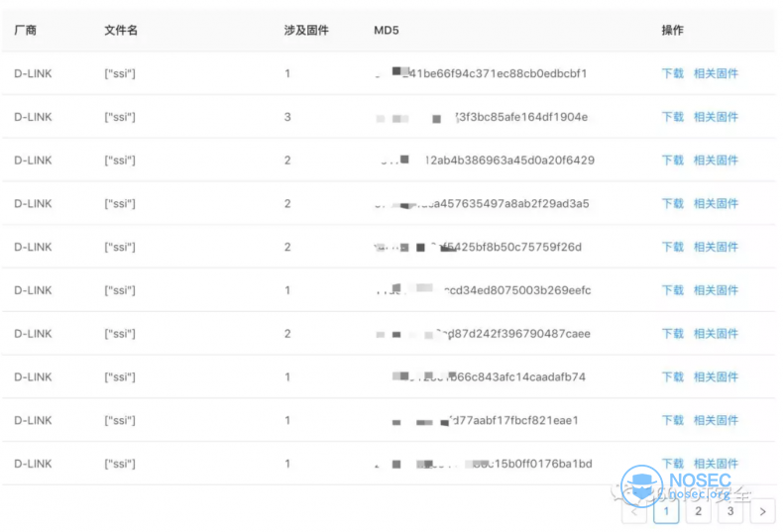Click 下载 for MD5 ending d77aabf17fbcf821eae1
Image resolution: width=783 pixels, height=532 pixels.
672,420
